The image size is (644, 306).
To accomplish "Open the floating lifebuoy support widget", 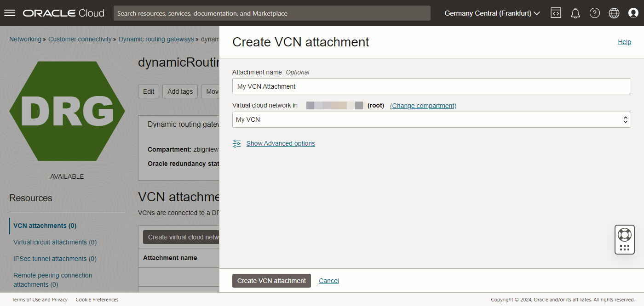I will coord(624,239).
